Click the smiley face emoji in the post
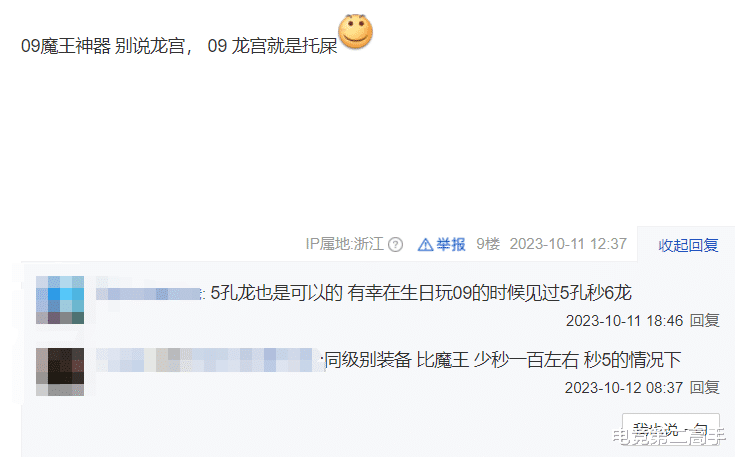The width and height of the screenshot is (735, 457). pos(355,32)
